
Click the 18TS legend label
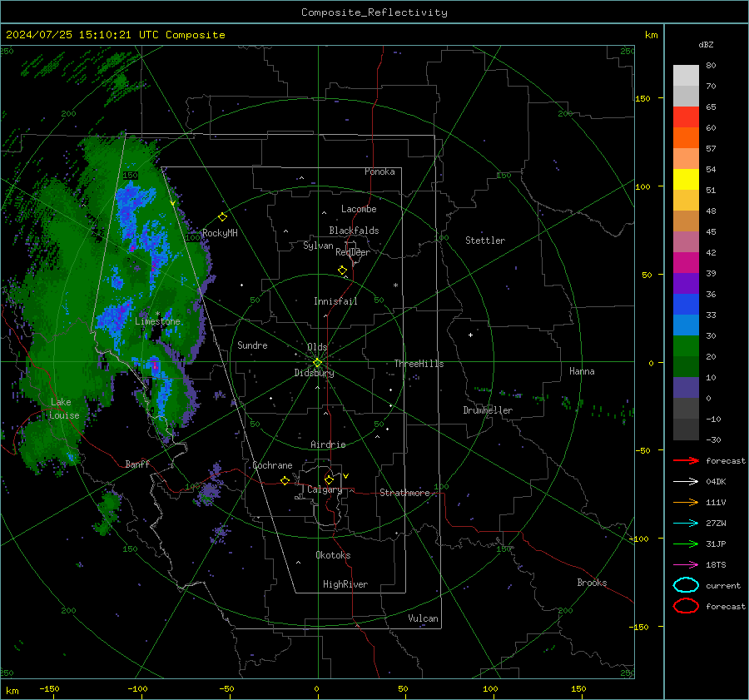tap(716, 565)
